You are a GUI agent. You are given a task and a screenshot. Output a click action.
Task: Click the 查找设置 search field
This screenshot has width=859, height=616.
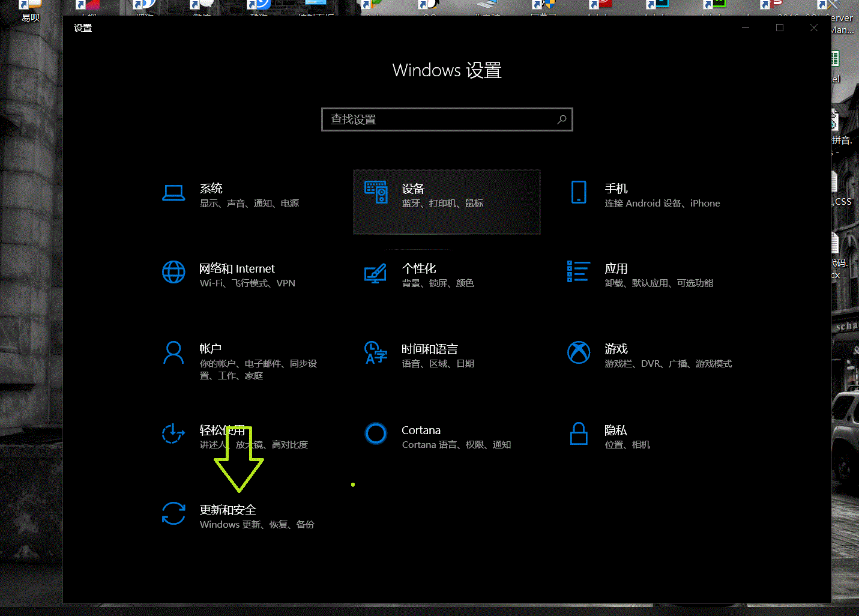click(447, 119)
